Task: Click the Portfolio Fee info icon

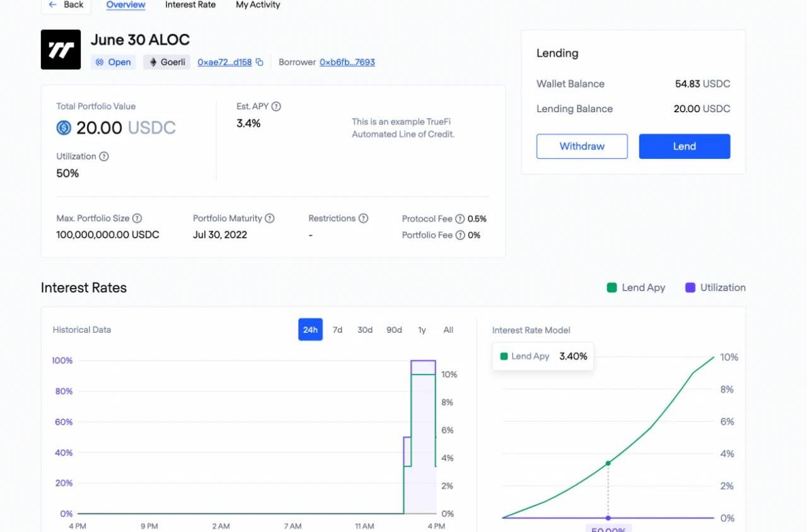Action: coord(460,235)
